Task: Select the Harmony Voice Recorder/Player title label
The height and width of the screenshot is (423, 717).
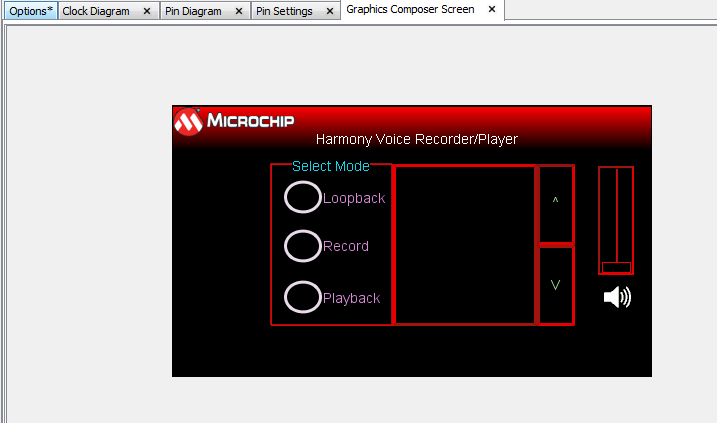Action: click(x=416, y=139)
